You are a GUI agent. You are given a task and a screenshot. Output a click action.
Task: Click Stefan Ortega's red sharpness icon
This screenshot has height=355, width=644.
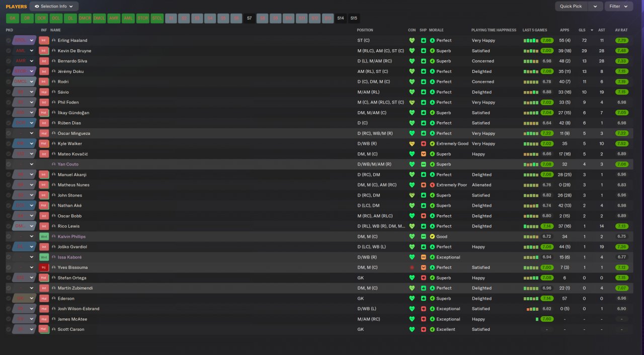(x=423, y=278)
